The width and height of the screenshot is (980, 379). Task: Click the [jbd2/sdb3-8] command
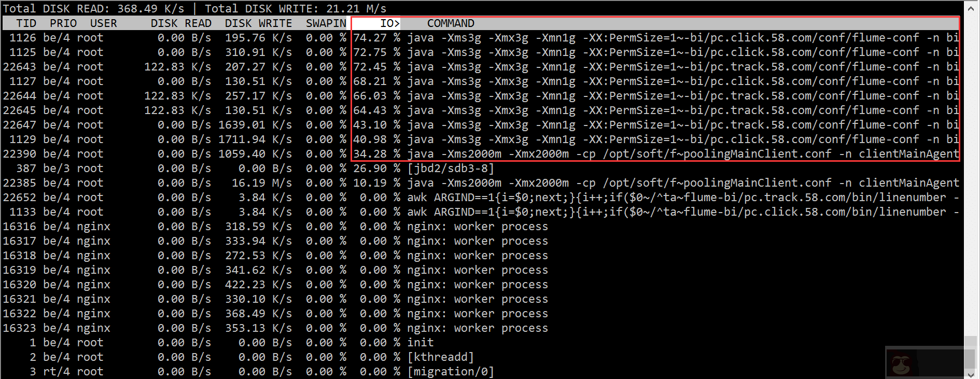pyautogui.click(x=451, y=169)
